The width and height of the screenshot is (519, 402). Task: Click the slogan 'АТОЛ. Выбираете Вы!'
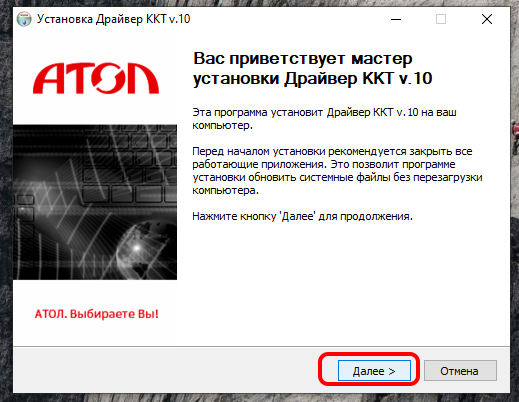(x=97, y=314)
